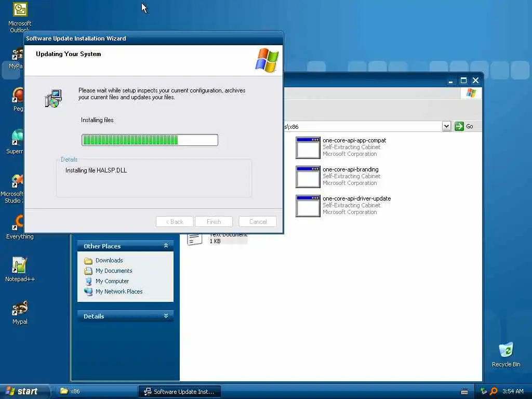
Task: Close the Explorer window
Action: click(x=476, y=81)
